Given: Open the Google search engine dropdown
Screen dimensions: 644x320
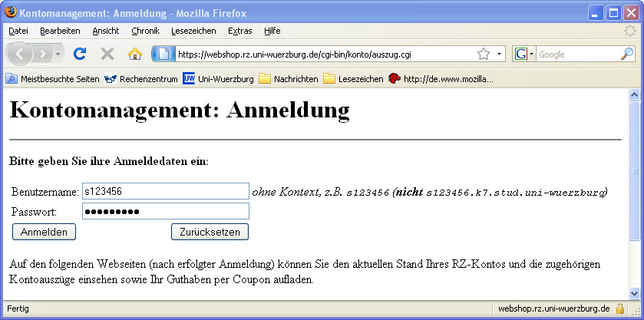Looking at the screenshot, I should tap(524, 54).
